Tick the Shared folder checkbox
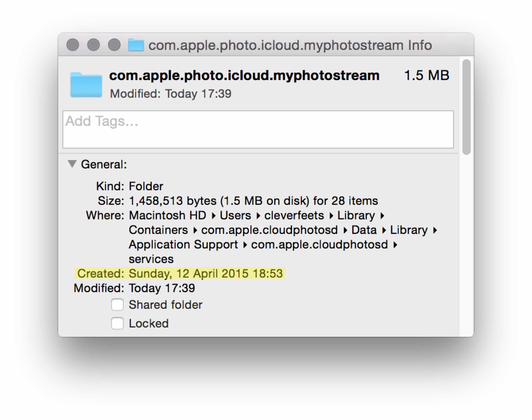The width and height of the screenshot is (532, 420). pos(117,305)
